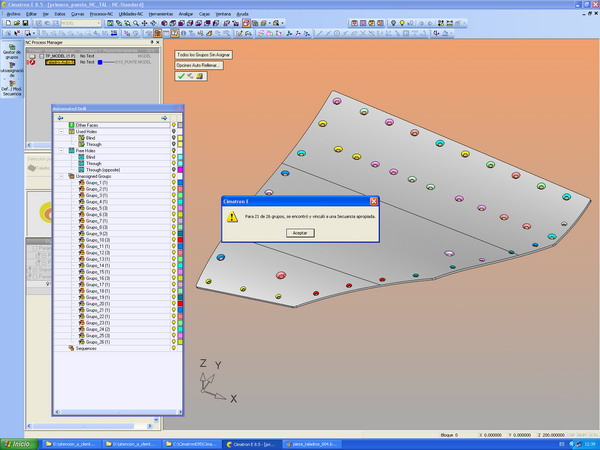Toggle lightbulb visibility for Grupo_1
This screenshot has width=600, height=450.
tap(174, 183)
